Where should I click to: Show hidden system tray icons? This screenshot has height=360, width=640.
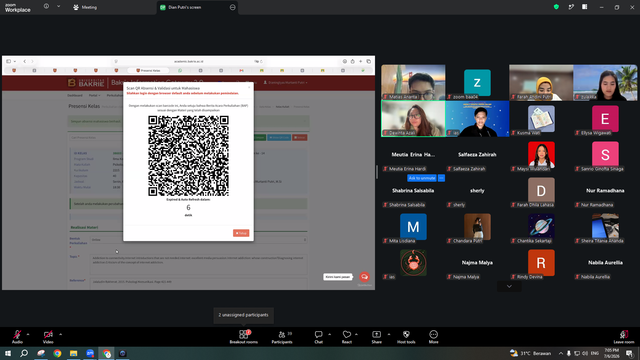pos(561,353)
